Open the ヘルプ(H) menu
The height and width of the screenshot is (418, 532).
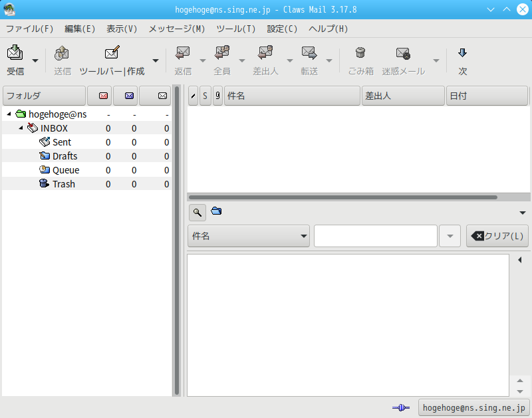pyautogui.click(x=328, y=29)
